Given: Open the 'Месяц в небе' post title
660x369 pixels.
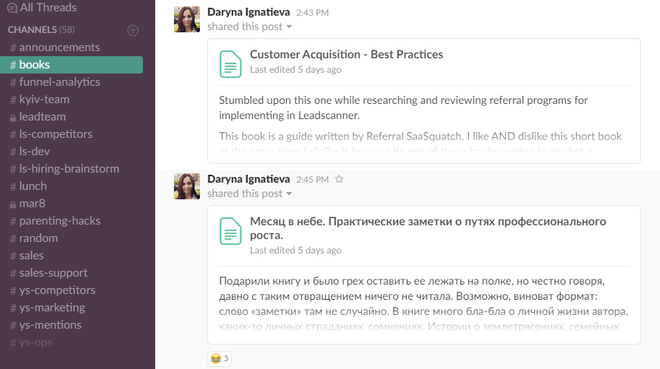Looking at the screenshot, I should pyautogui.click(x=428, y=228).
